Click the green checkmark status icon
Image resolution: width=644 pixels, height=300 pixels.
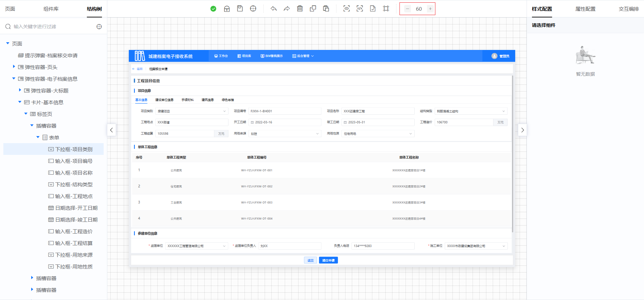[x=213, y=9]
